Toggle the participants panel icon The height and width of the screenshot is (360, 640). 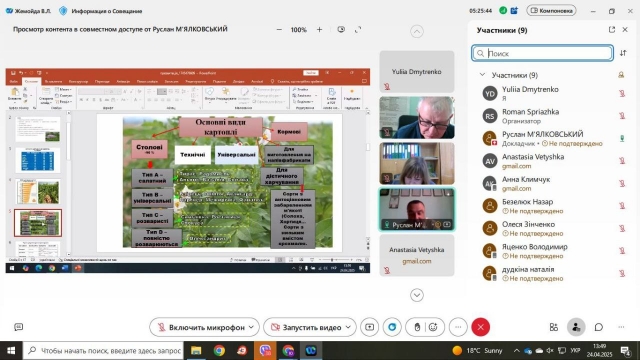(x=576, y=327)
